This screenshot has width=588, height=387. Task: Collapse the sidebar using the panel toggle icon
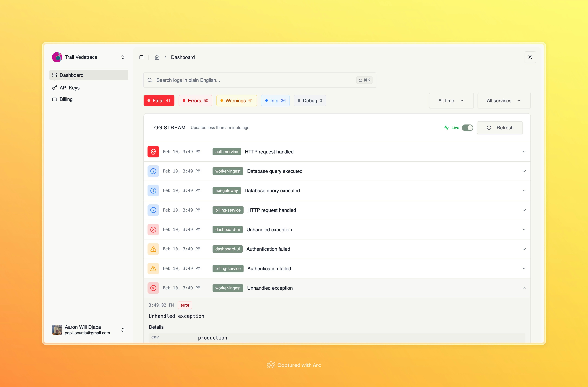pyautogui.click(x=142, y=57)
